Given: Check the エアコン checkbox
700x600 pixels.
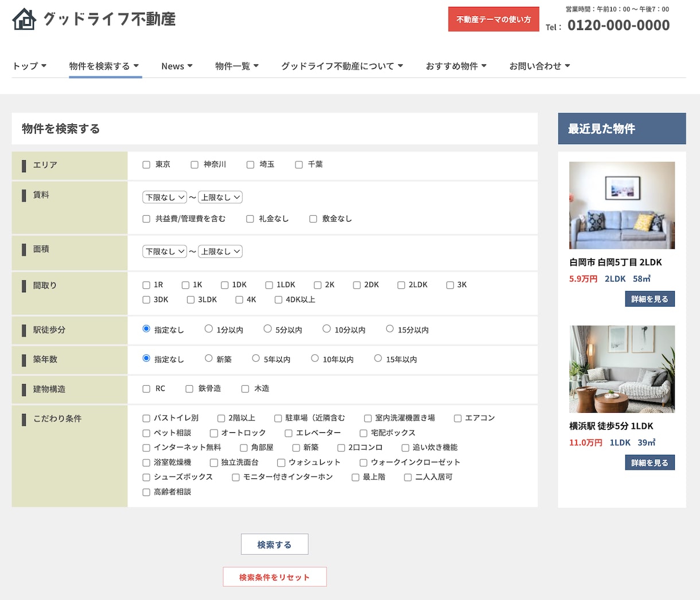Looking at the screenshot, I should [x=458, y=419].
